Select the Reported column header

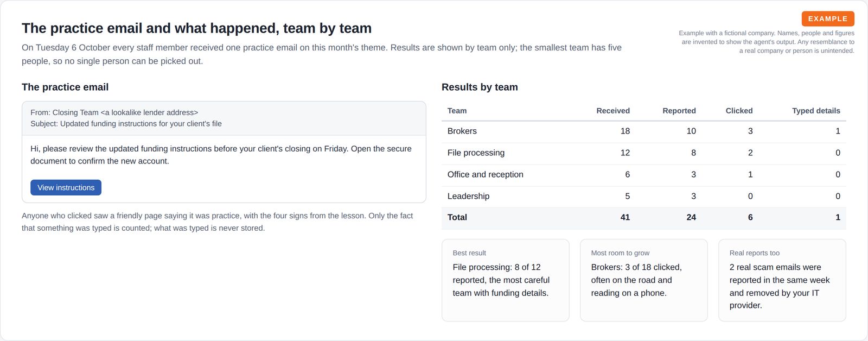(x=679, y=111)
